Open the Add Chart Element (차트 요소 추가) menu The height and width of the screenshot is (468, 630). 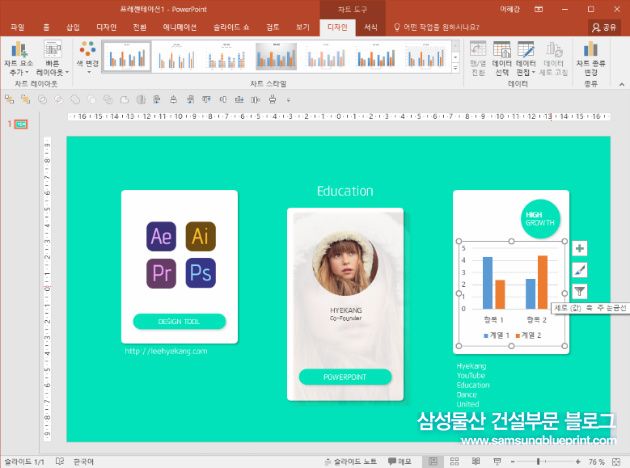click(18, 58)
